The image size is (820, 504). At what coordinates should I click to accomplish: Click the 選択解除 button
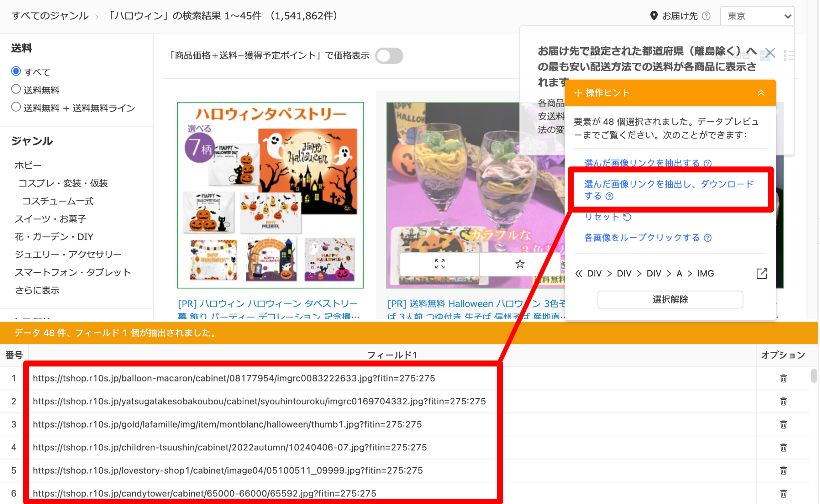click(670, 299)
